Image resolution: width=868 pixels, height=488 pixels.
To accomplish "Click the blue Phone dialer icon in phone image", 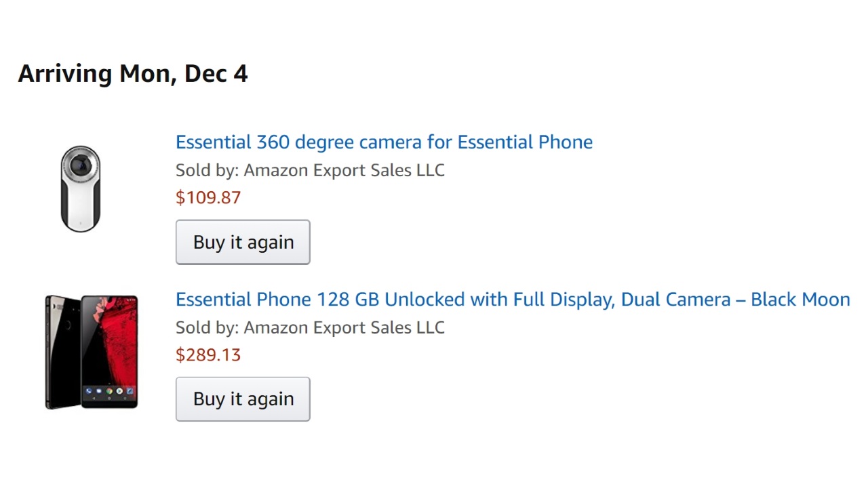I will click(x=89, y=392).
